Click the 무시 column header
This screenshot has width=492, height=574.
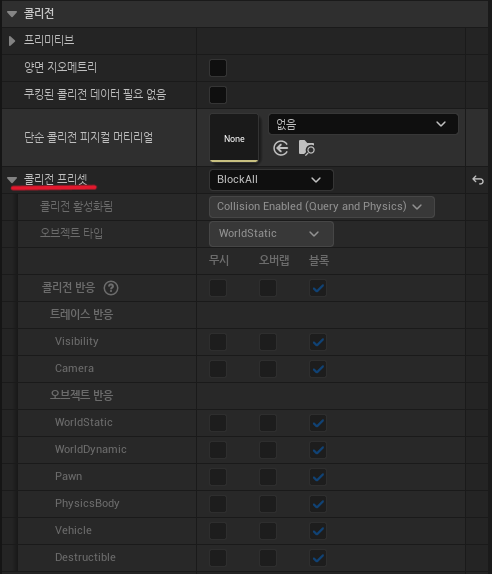219,261
